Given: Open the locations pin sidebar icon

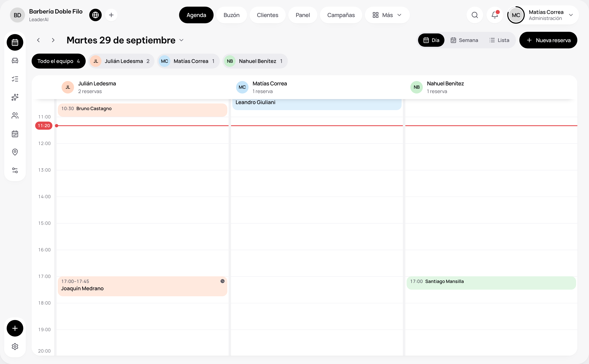Looking at the screenshot, I should [15, 152].
